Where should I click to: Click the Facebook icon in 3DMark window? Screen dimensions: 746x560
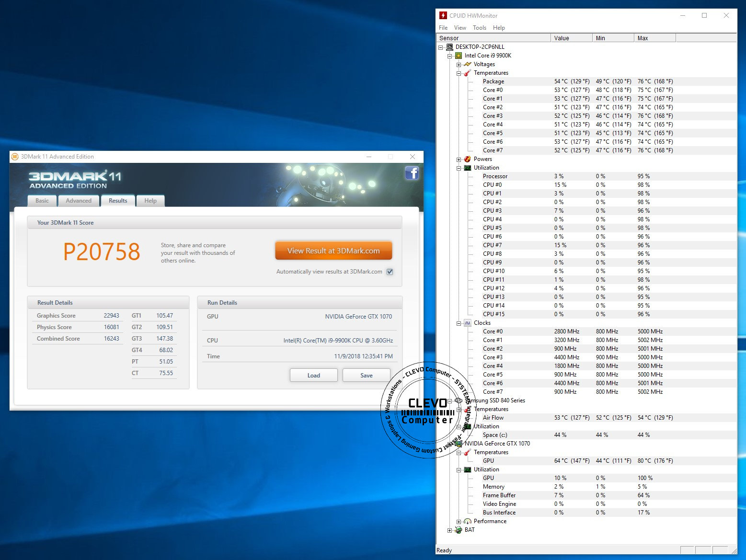tap(412, 172)
